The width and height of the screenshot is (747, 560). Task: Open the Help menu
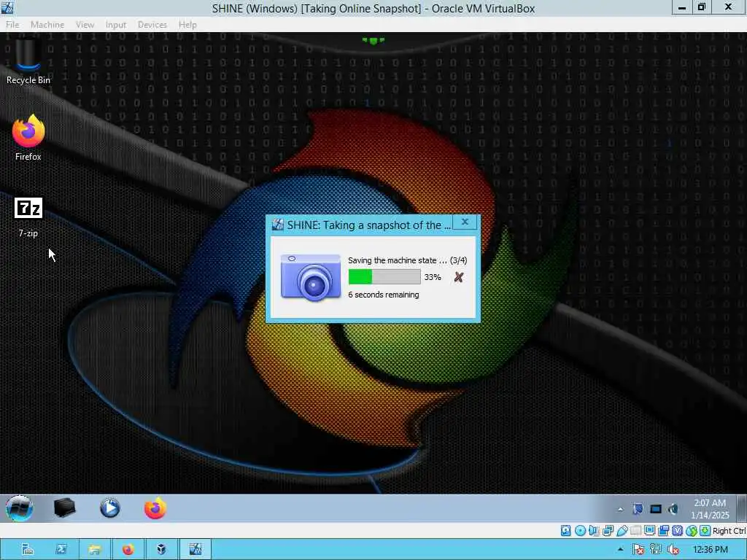[187, 25]
